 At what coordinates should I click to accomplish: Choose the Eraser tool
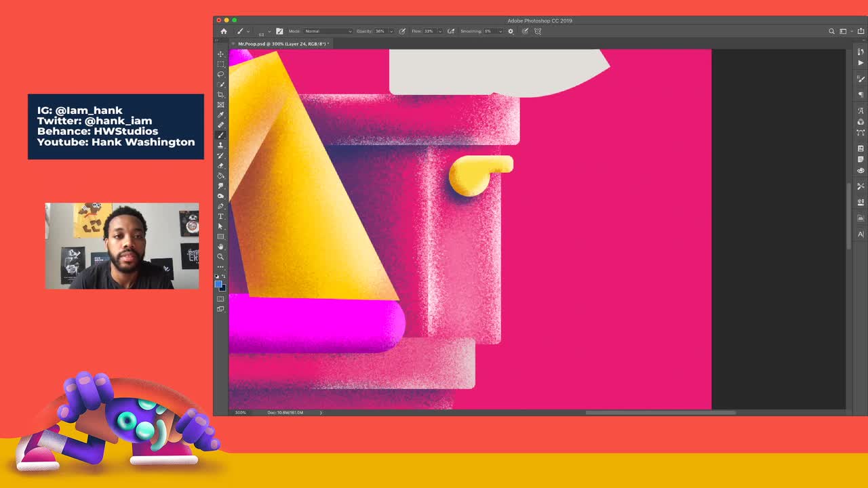(220, 165)
